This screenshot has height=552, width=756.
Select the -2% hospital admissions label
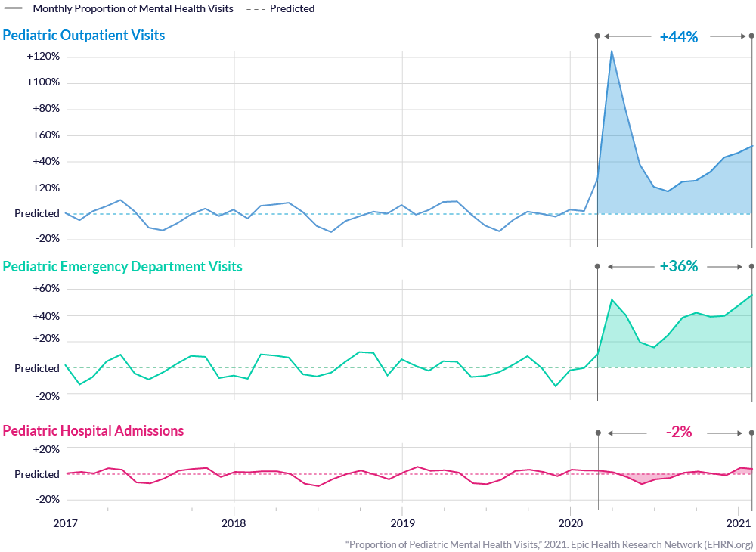[x=679, y=432]
